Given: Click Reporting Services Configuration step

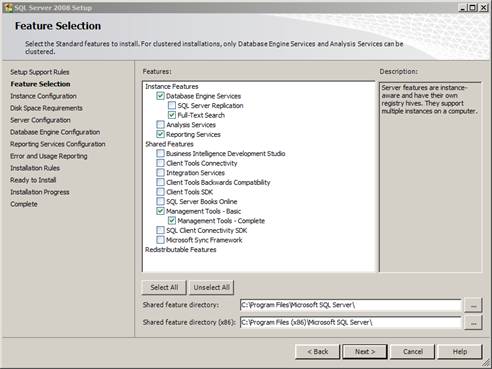Looking at the screenshot, I should coord(58,144).
